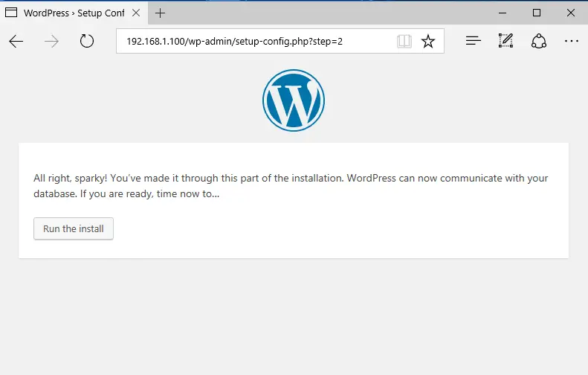Open reading view book icon
Screen dimensions: 588x375
coord(404,41)
